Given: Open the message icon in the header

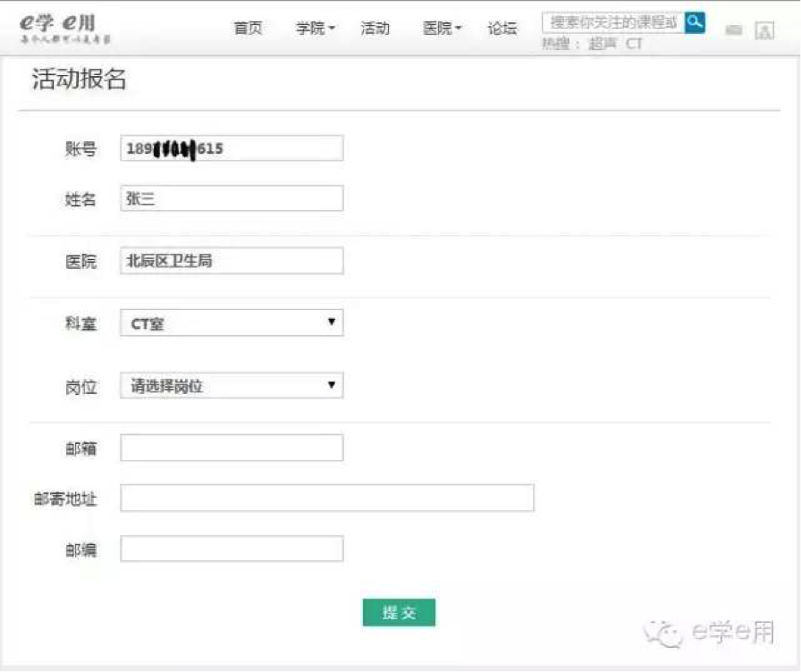Looking at the screenshot, I should pyautogui.click(x=734, y=30).
